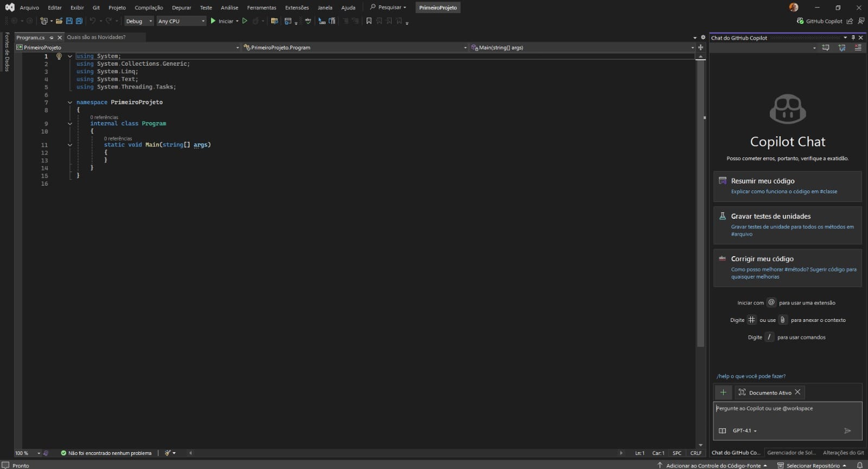Click the book prompt library icon beside GPT-4.1
The image size is (868, 469).
[722, 430]
